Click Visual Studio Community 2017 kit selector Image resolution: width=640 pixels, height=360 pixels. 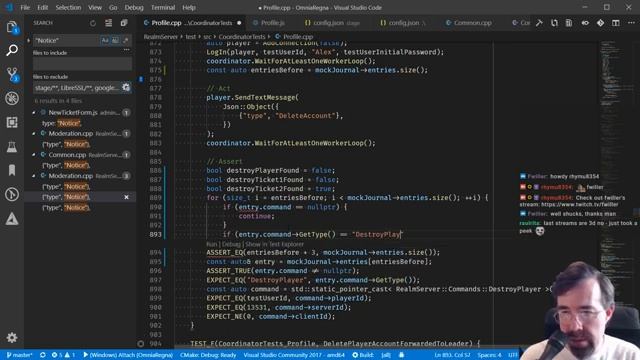(x=294, y=355)
